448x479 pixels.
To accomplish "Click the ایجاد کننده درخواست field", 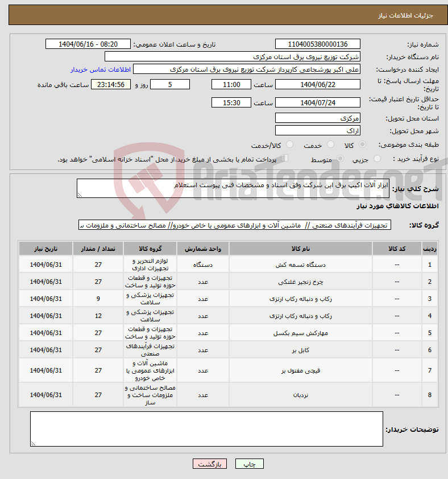I will click(247, 69).
